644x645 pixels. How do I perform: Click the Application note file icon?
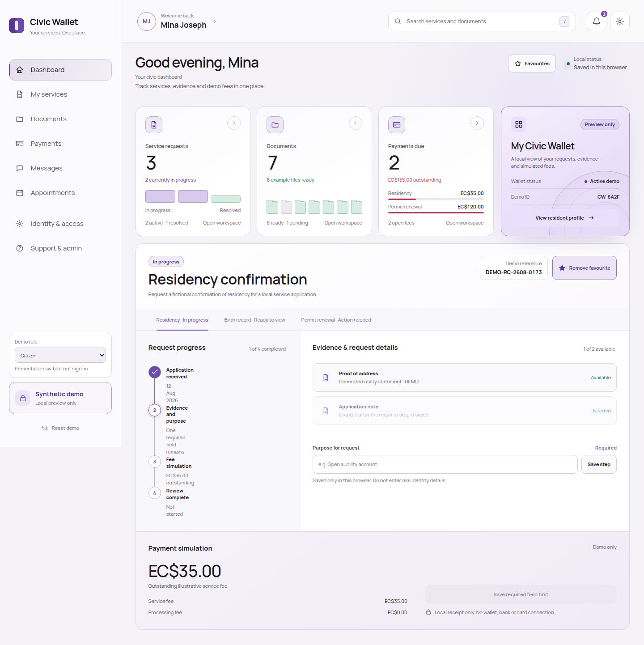[326, 411]
